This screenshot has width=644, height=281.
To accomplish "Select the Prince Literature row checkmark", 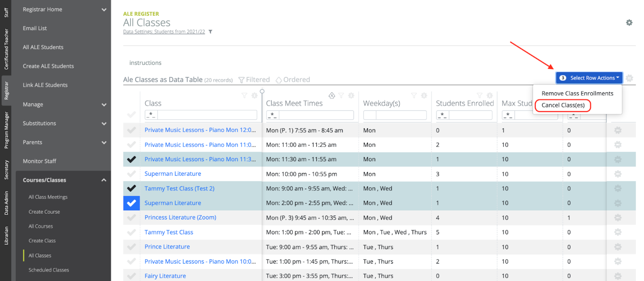I will (x=131, y=247).
